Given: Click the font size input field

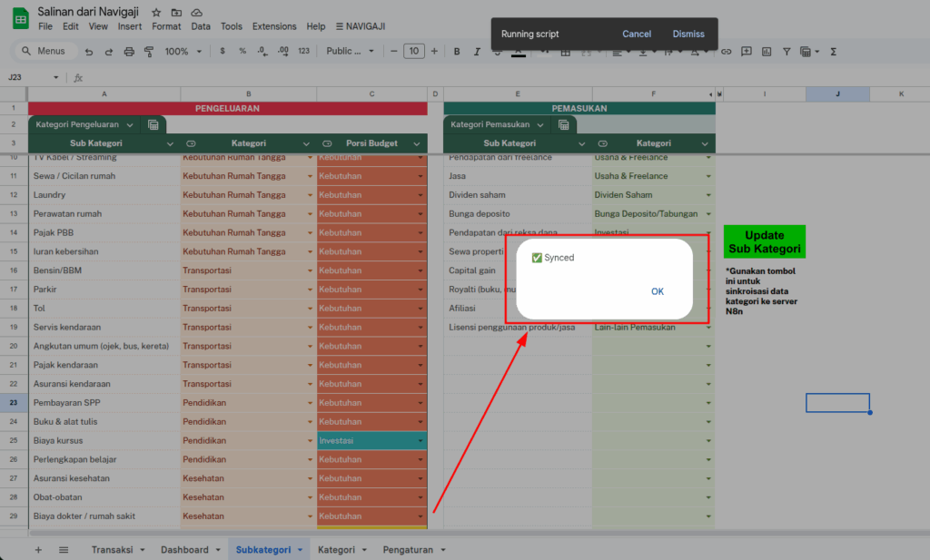Looking at the screenshot, I should click(x=414, y=52).
